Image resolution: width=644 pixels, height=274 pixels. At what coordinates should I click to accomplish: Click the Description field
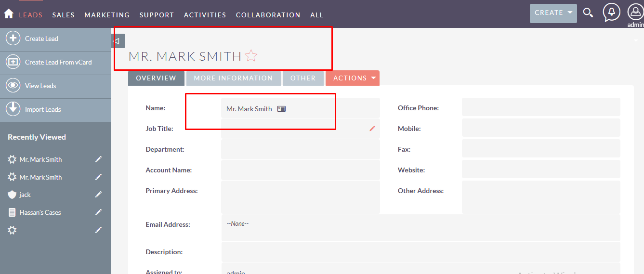[x=421, y=252]
